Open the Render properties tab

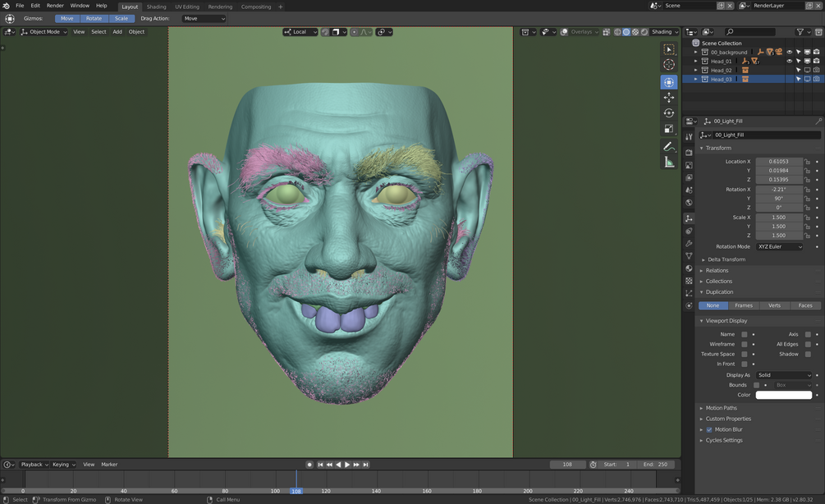(x=689, y=153)
